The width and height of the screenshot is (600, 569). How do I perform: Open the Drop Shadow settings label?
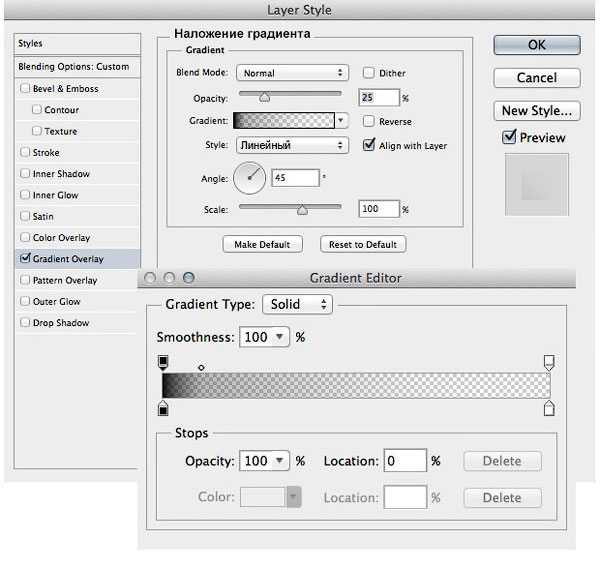click(x=61, y=323)
